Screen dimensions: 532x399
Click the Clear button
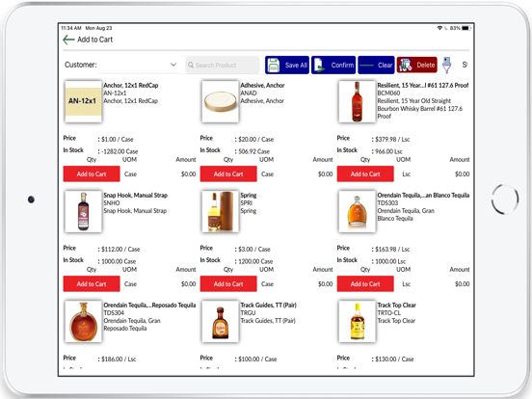376,65
